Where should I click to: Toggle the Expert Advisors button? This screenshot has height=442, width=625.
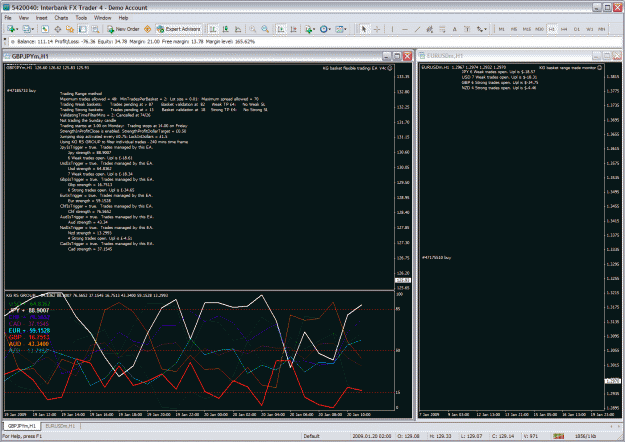tap(179, 29)
